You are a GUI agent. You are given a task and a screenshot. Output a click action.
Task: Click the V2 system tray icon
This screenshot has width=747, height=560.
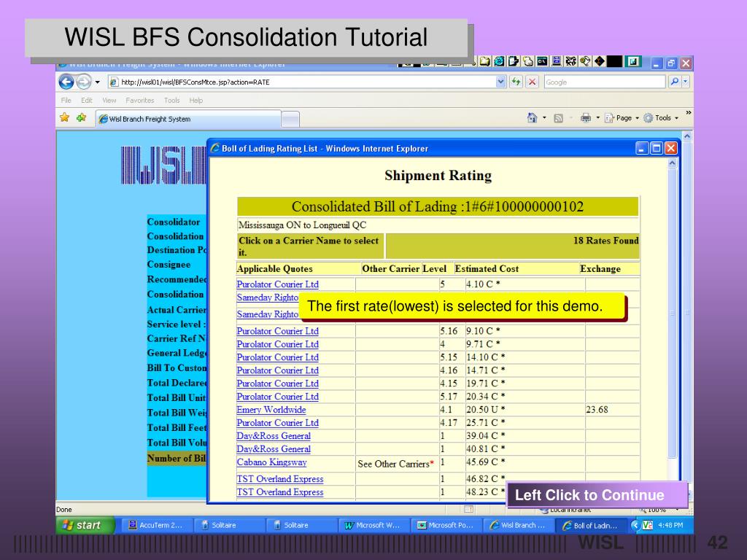pyautogui.click(x=647, y=525)
